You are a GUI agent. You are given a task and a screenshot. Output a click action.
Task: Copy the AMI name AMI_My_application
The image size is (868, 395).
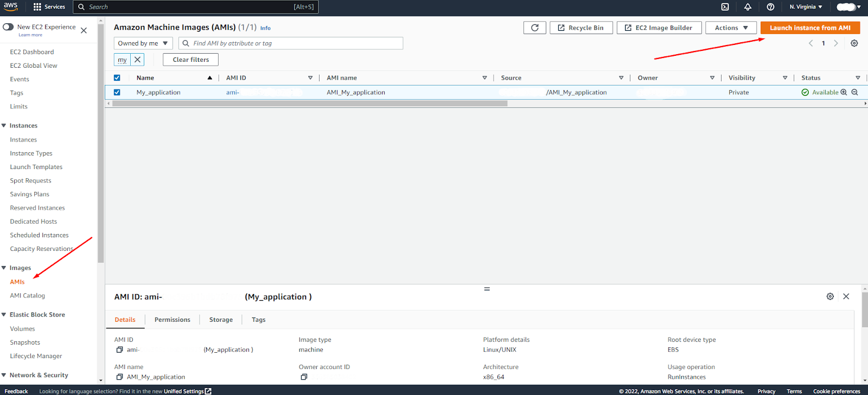119,377
